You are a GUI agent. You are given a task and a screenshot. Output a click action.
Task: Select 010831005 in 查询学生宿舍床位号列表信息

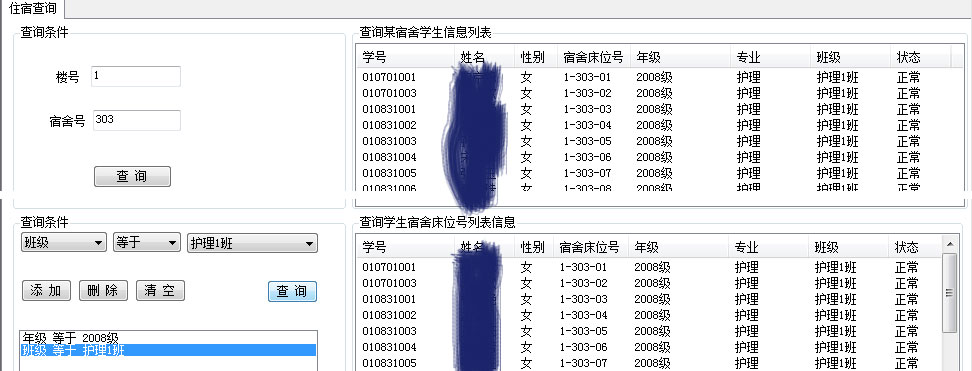tap(389, 363)
